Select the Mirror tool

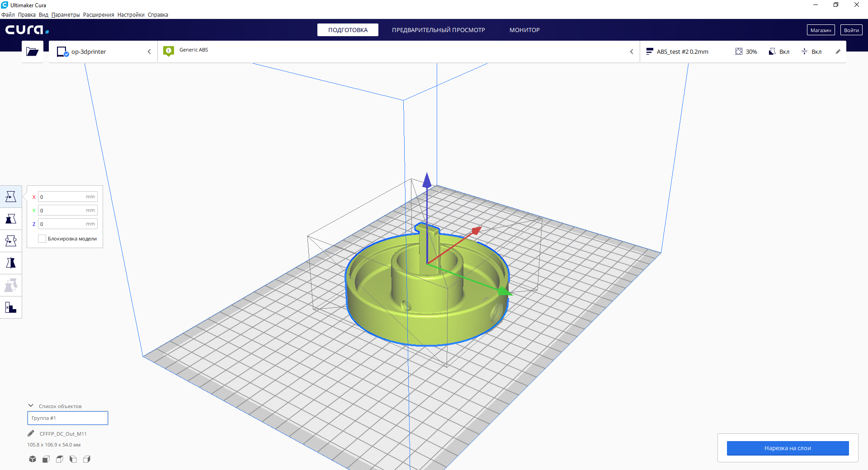[x=11, y=263]
